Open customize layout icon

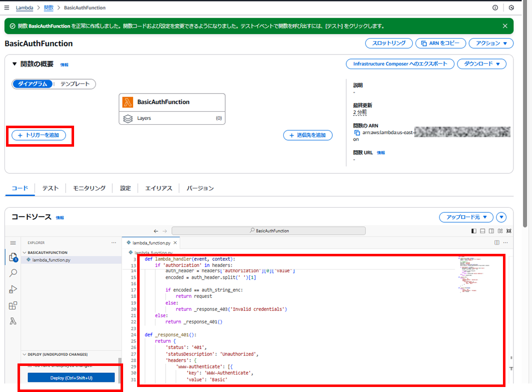[500, 231]
